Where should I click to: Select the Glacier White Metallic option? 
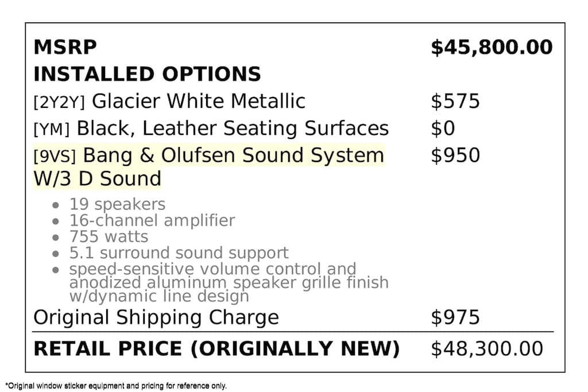tap(199, 101)
